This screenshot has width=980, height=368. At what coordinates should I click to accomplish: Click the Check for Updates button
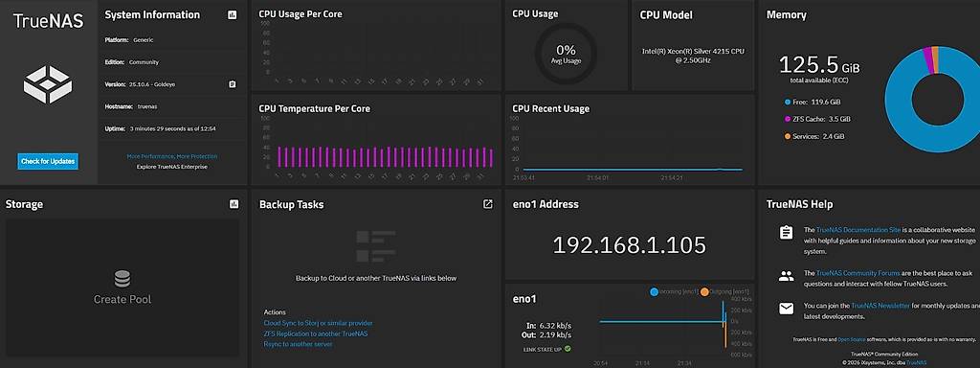[x=48, y=161]
